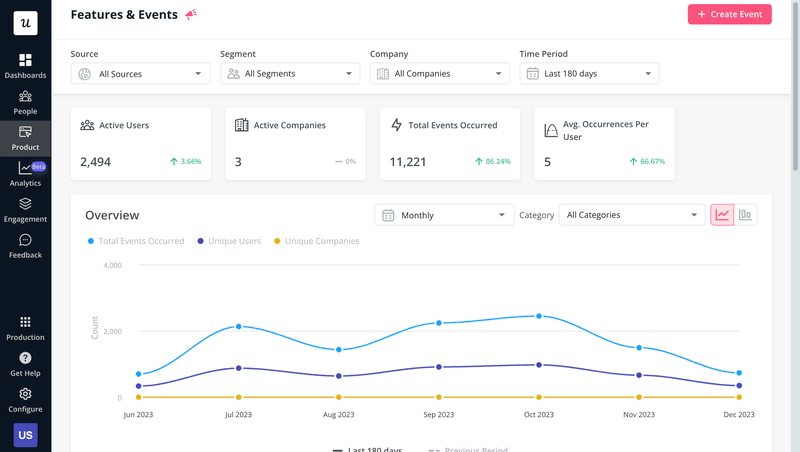Expand the All Sources dropdown
The width and height of the screenshot is (800, 452).
click(140, 73)
